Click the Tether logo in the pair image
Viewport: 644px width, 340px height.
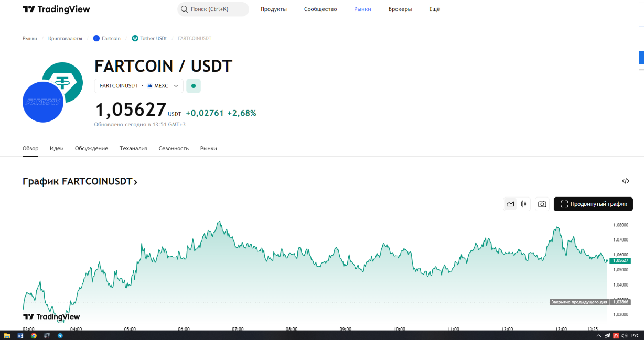(65, 79)
